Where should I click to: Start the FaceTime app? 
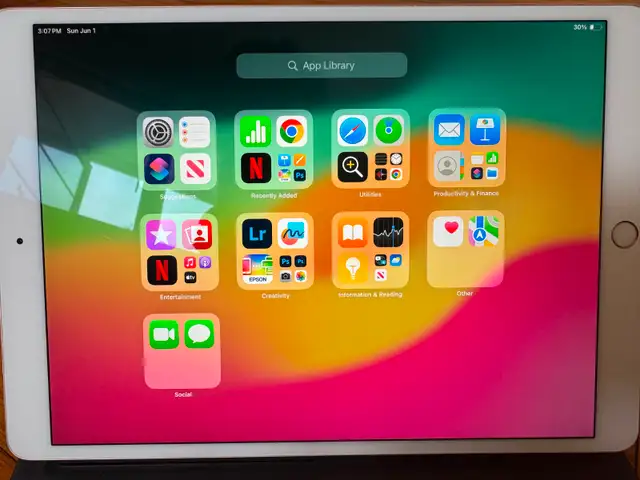164,335
